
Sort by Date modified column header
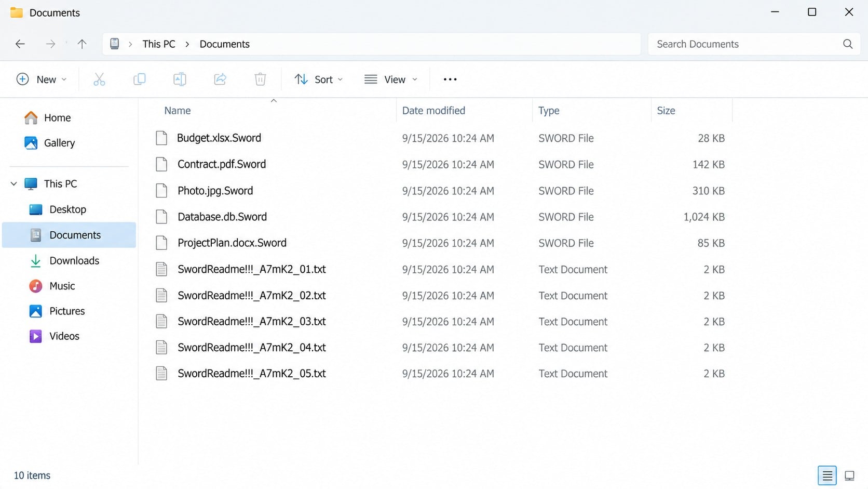coord(433,111)
